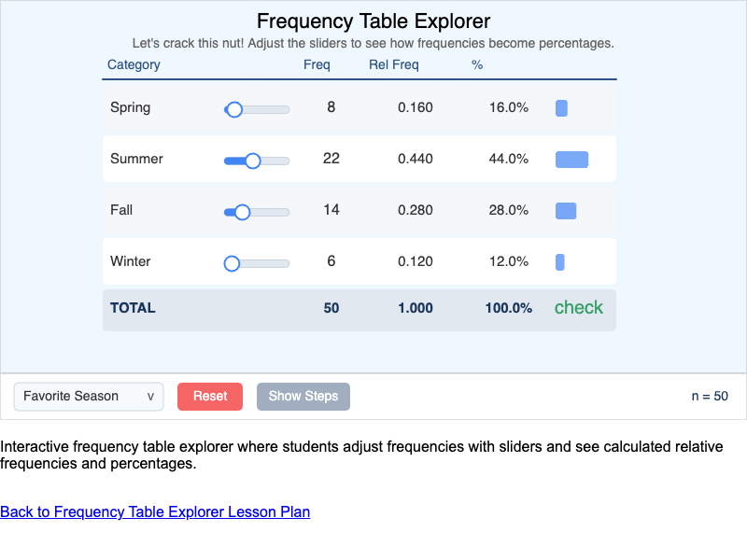
Task: Click the dropdown chevron beside Favorite Season
Action: [x=150, y=397]
